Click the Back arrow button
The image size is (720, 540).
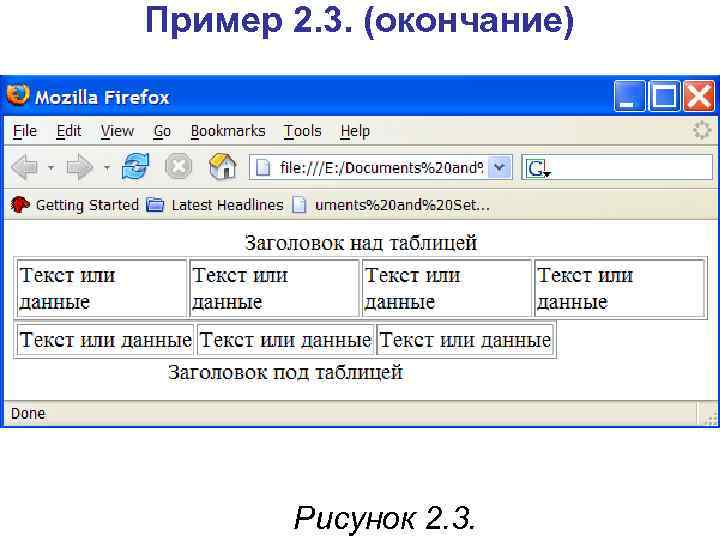(x=26, y=167)
